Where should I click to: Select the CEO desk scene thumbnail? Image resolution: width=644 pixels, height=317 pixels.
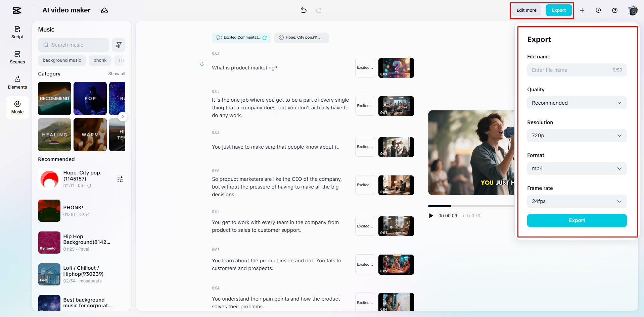click(396, 185)
